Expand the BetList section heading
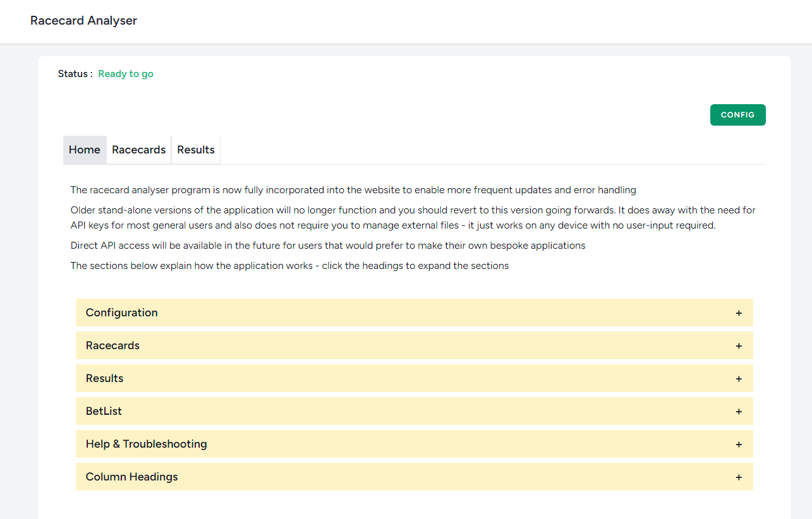Viewport: 812px width, 519px height. point(104,411)
